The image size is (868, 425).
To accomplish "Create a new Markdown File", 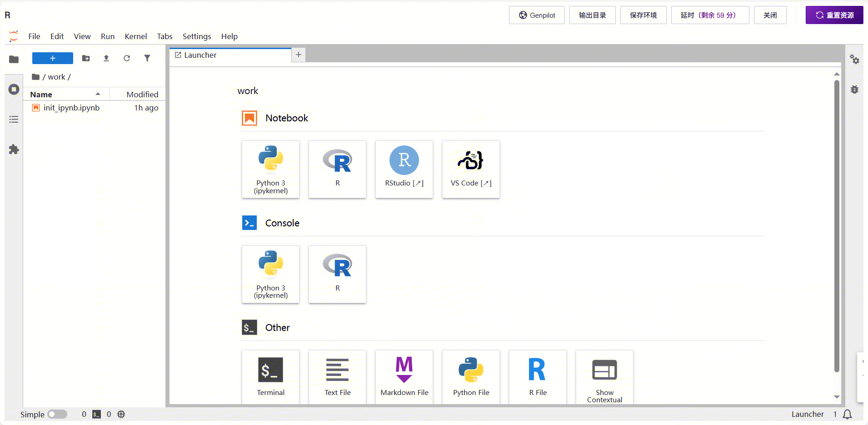I will (404, 377).
